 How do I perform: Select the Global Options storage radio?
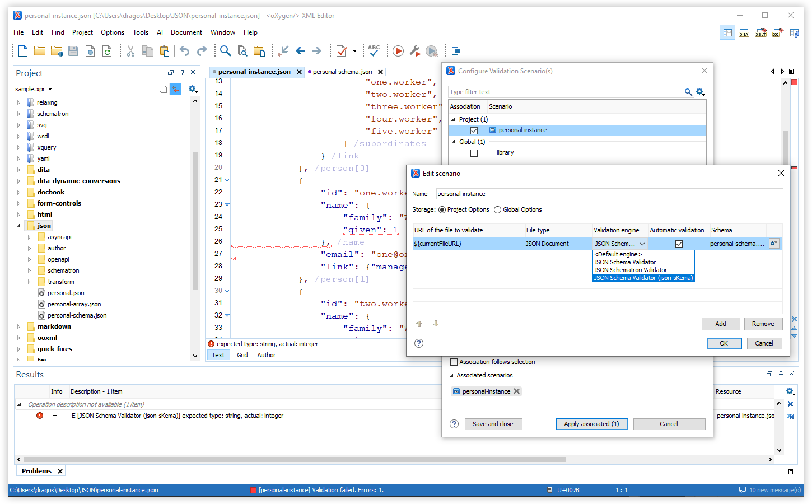[497, 209]
